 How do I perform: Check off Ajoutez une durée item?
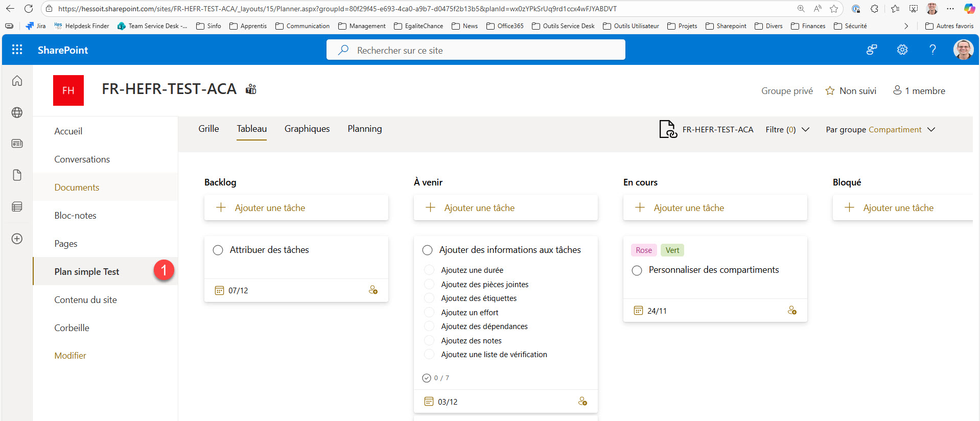click(x=429, y=270)
